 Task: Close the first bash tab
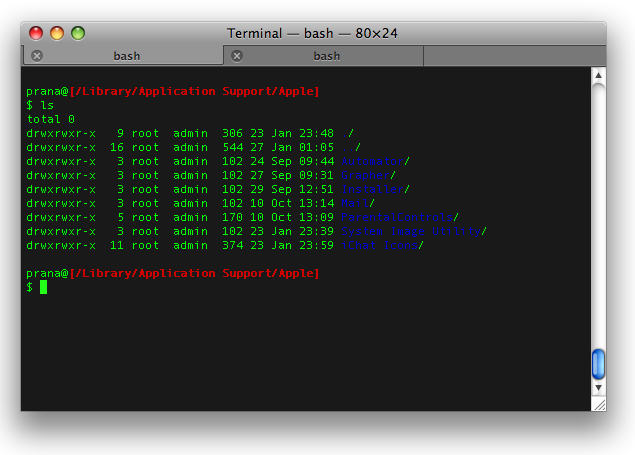tap(37, 56)
